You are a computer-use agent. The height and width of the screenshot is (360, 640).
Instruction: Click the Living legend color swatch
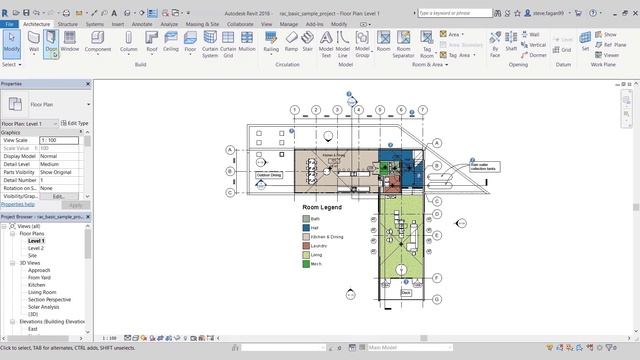point(306,255)
